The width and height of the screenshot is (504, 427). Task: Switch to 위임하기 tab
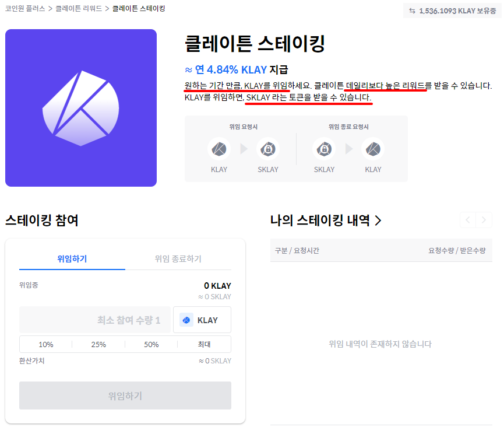72,259
